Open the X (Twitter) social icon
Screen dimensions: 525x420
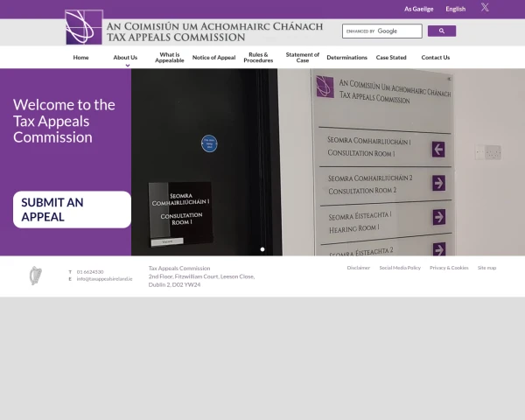[485, 7]
